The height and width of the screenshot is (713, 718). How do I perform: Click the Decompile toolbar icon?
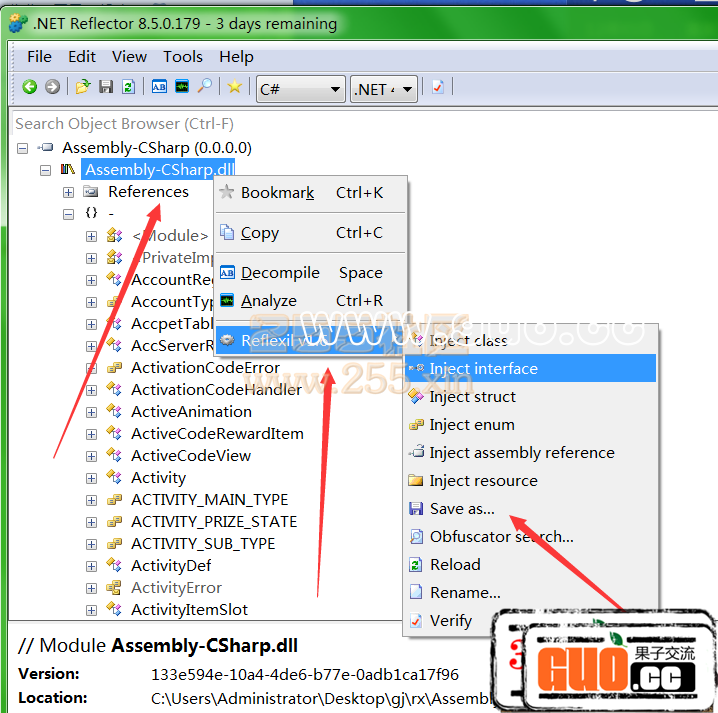click(159, 88)
